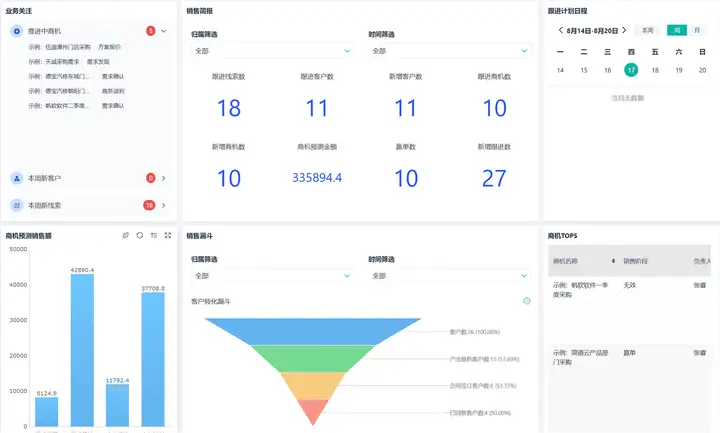Click the 本周新客户 people icon
This screenshot has height=433, width=720.
pyautogui.click(x=17, y=178)
